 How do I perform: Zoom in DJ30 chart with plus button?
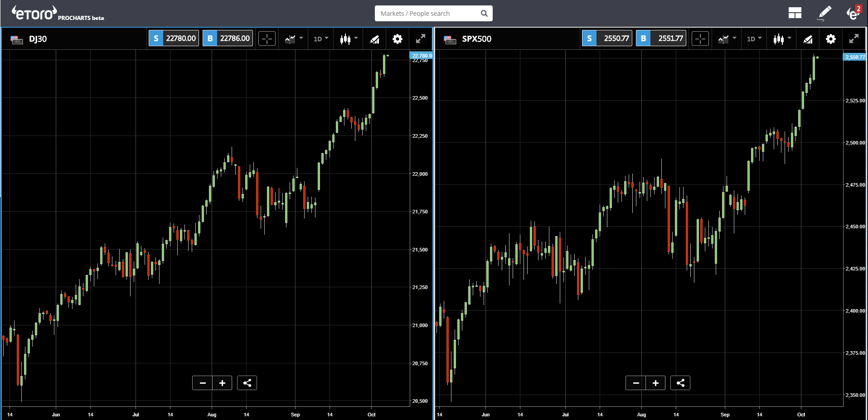[222, 383]
